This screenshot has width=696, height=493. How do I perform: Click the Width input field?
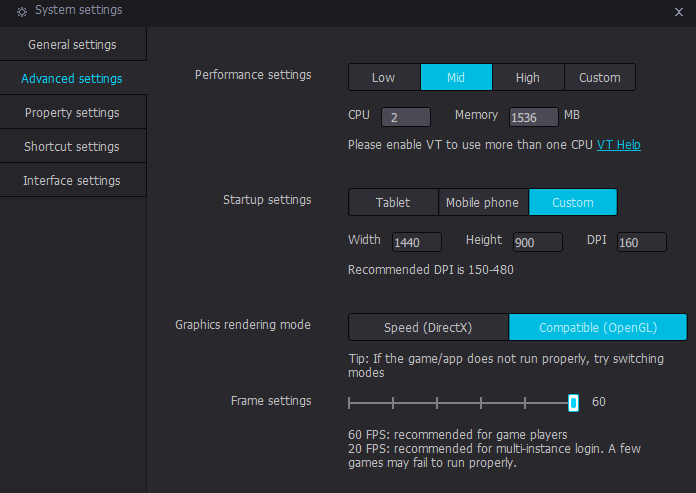click(x=418, y=242)
